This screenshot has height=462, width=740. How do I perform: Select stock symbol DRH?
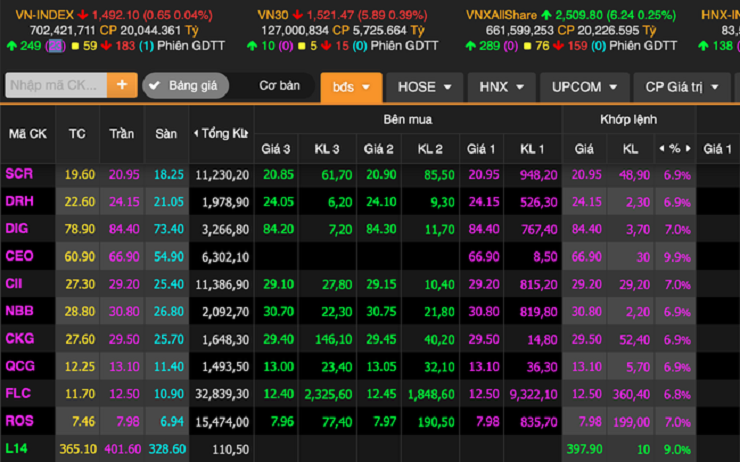point(19,202)
